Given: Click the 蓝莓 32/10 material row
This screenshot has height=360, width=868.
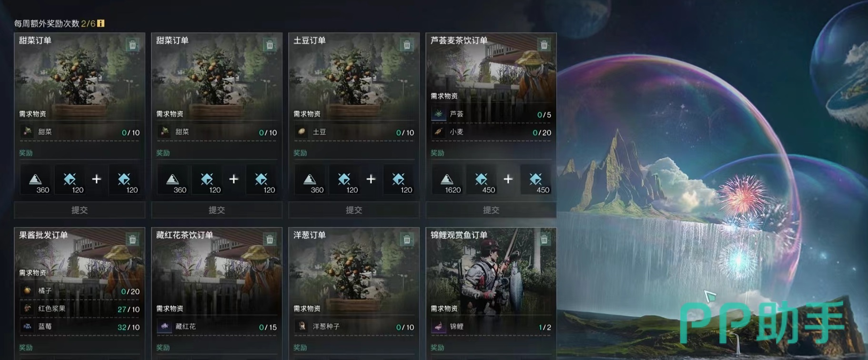Looking at the screenshot, I should (x=80, y=327).
